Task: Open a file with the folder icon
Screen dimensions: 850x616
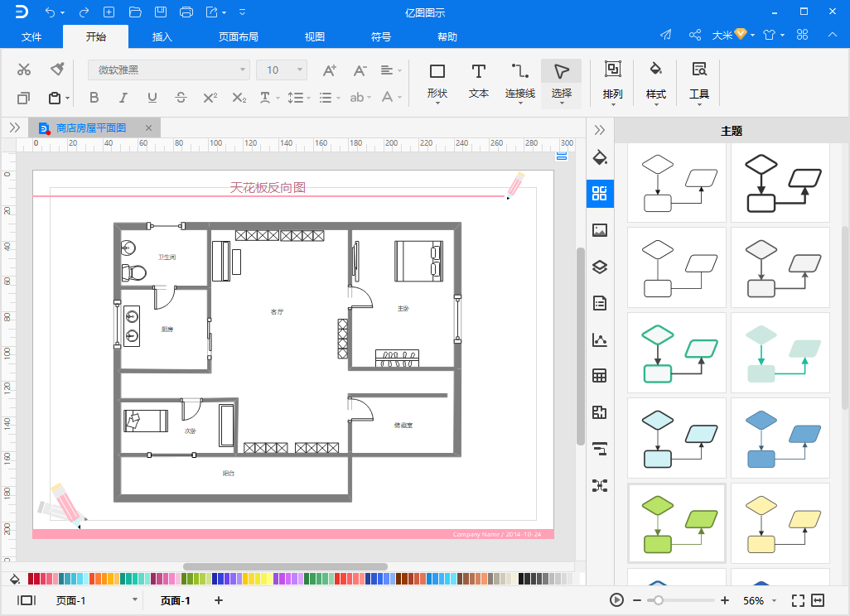Action: (x=135, y=12)
